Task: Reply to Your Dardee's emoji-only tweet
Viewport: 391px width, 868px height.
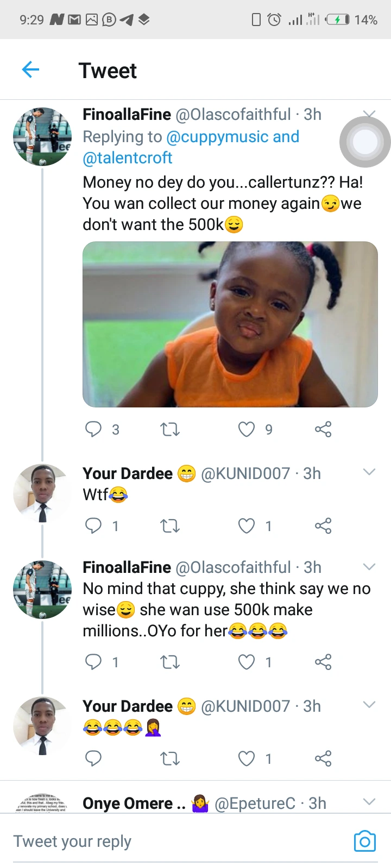Action: (93, 758)
